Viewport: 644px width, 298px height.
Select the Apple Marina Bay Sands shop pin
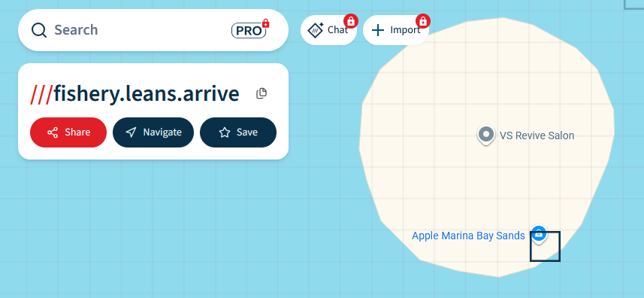(539, 234)
